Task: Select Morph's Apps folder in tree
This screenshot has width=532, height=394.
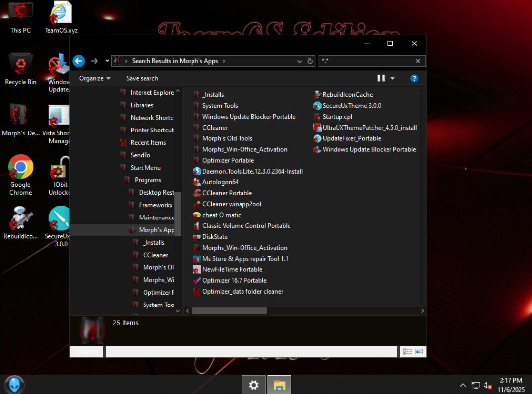Action: [156, 230]
